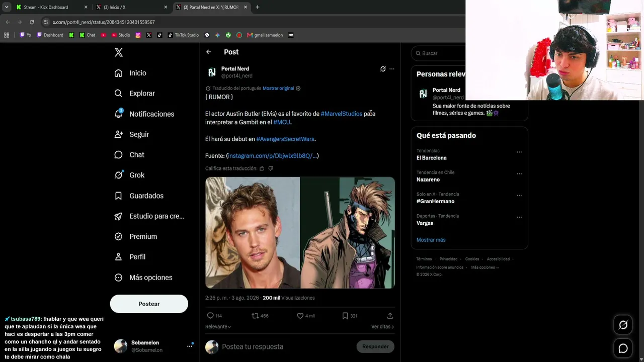Bookmark the post with 321 saves
The image size is (644, 362).
350,316
